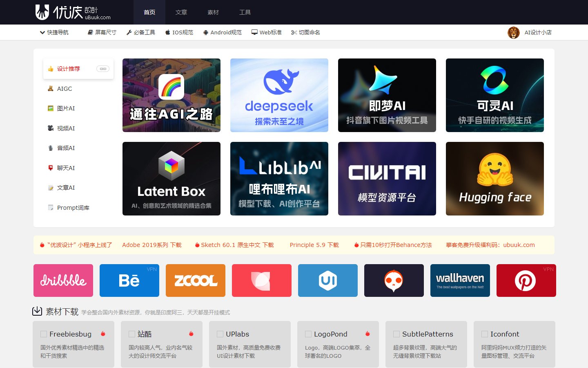
Task: Select 文章AI category in sidebar
Action: [x=78, y=188]
